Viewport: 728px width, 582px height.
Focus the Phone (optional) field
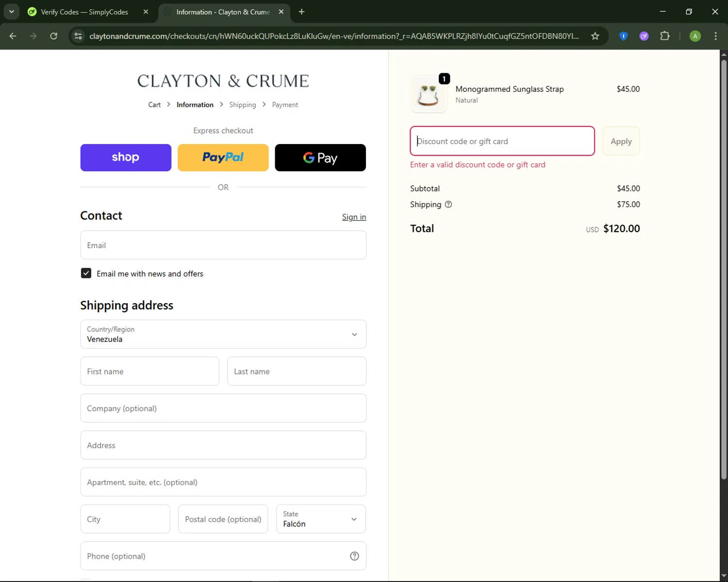pos(223,556)
